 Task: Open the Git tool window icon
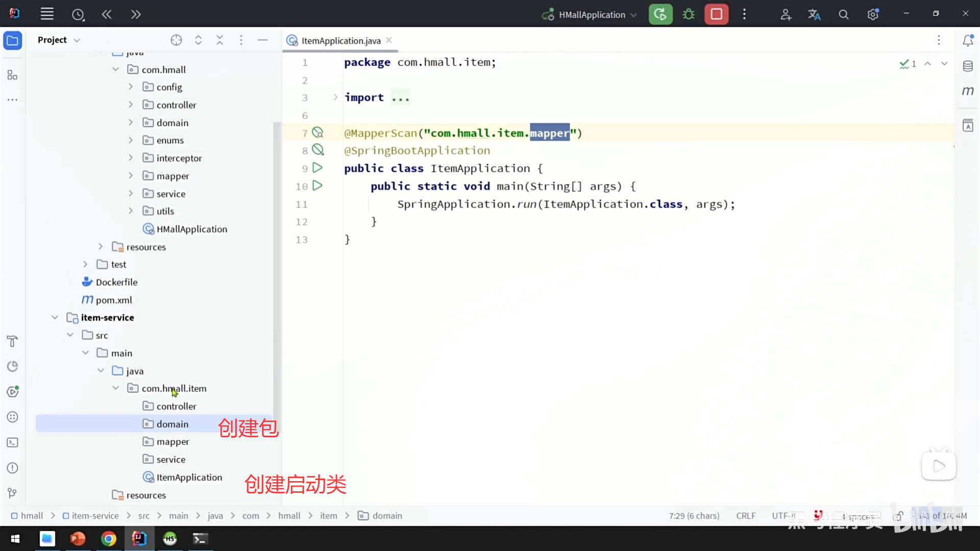coord(13,493)
